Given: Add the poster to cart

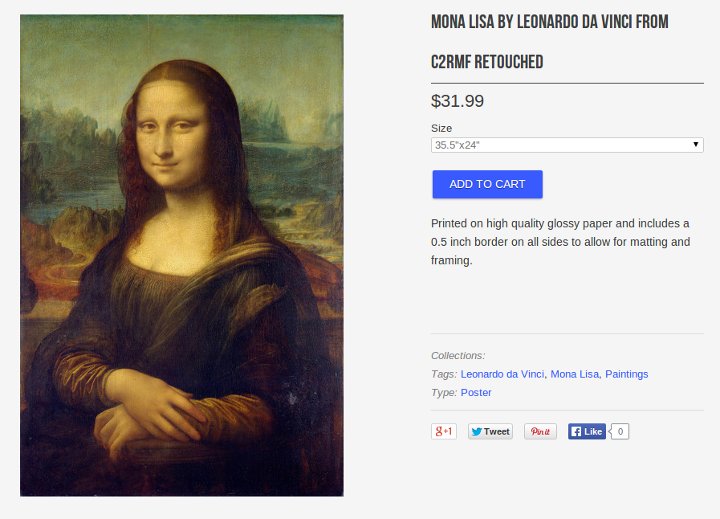Looking at the screenshot, I should [x=487, y=184].
